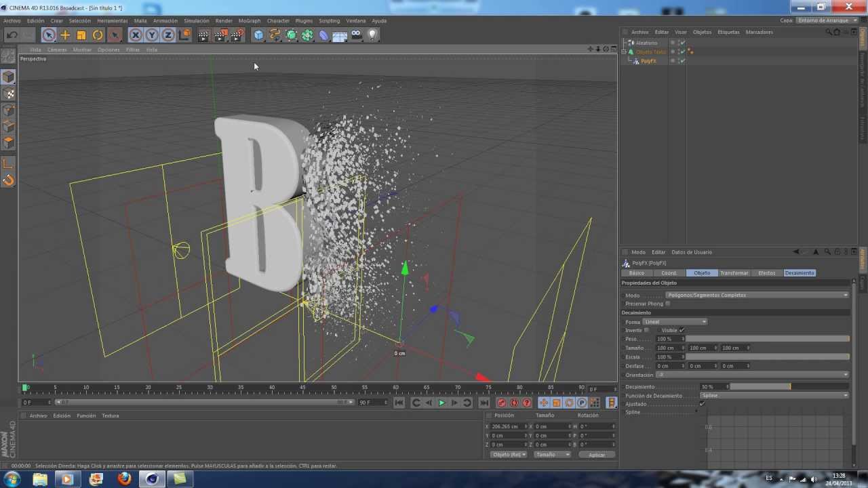Click the camera object icon
The height and width of the screenshot is (488, 868).
(356, 35)
